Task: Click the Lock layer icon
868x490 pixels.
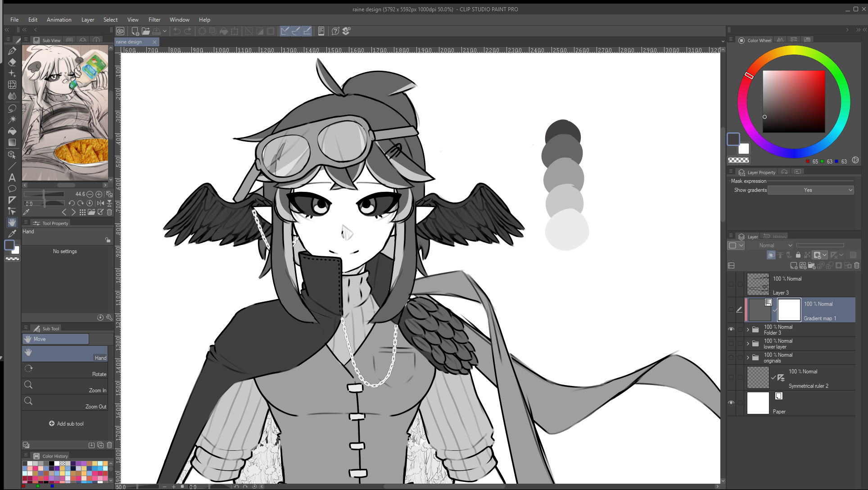Action: pos(798,255)
